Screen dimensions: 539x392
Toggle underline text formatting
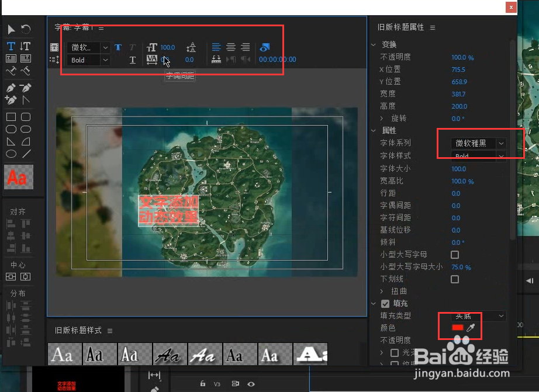tap(133, 60)
